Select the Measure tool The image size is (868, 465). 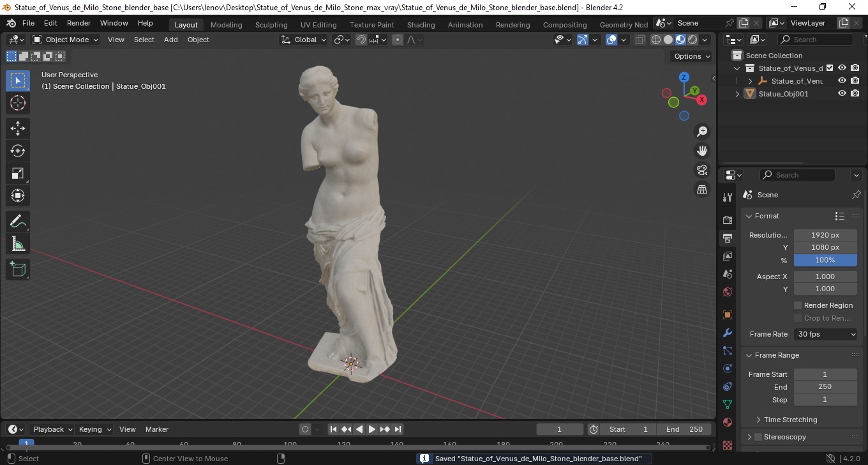[x=18, y=244]
